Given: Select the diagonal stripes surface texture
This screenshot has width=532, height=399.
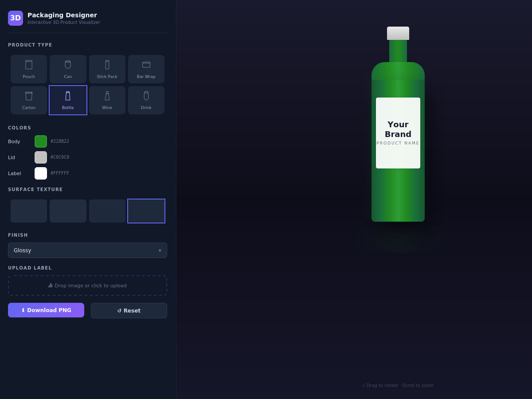Looking at the screenshot, I should [29, 211].
